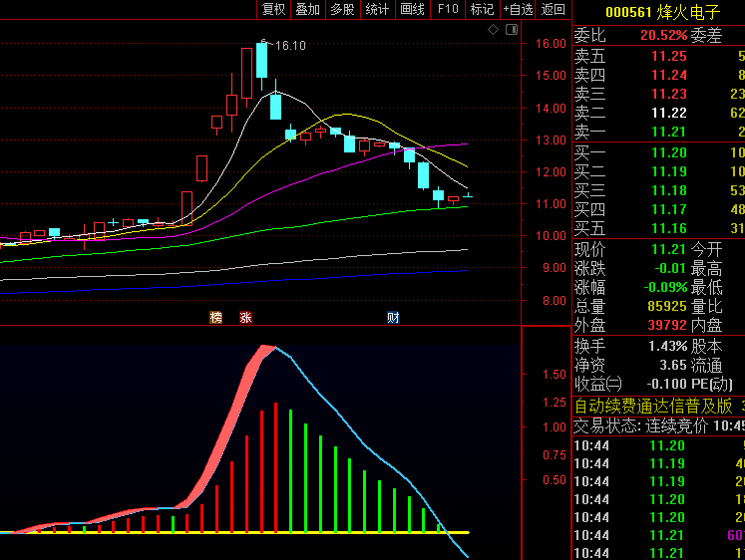The image size is (745, 560).
Task: Toggle the 收益(三) quarter indicator
Action: point(598,384)
